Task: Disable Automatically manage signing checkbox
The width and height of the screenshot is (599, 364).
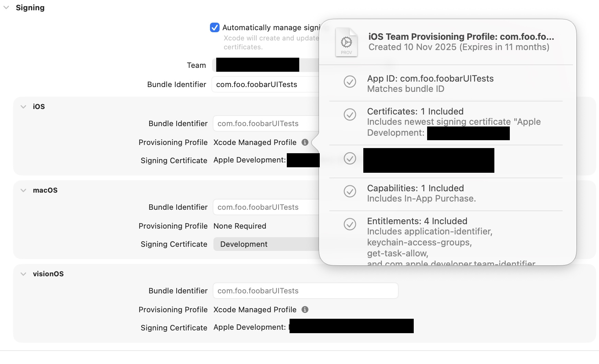Action: click(x=215, y=27)
